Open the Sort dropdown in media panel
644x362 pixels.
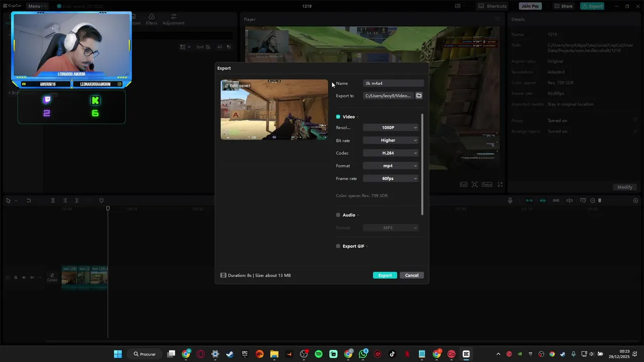tap(203, 47)
